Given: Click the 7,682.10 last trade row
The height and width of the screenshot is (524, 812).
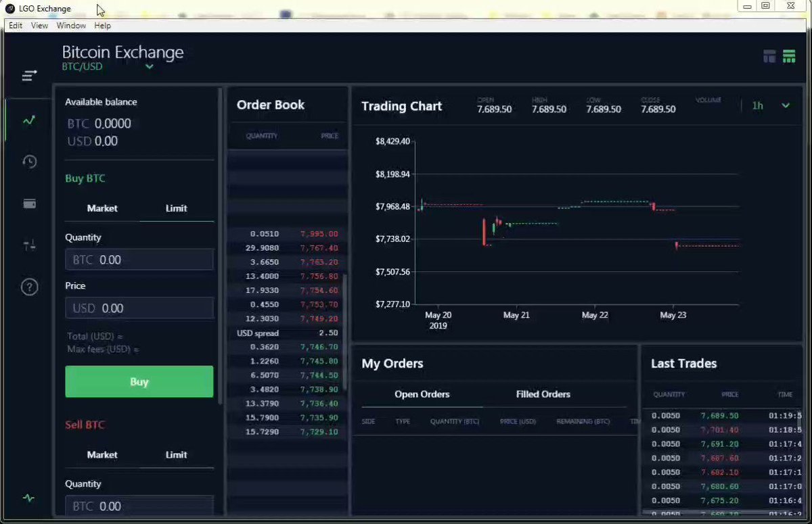Looking at the screenshot, I should [x=722, y=473].
